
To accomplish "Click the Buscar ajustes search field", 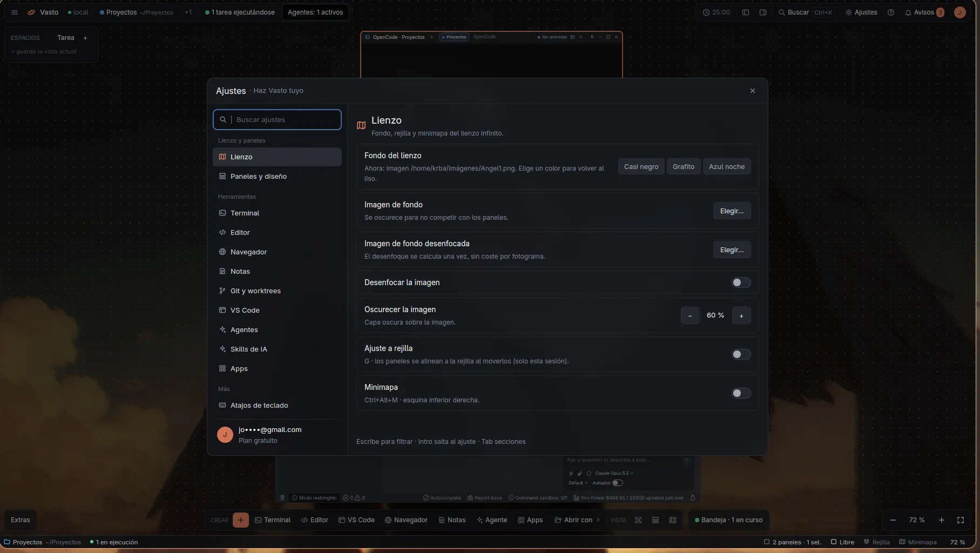I will click(x=277, y=120).
